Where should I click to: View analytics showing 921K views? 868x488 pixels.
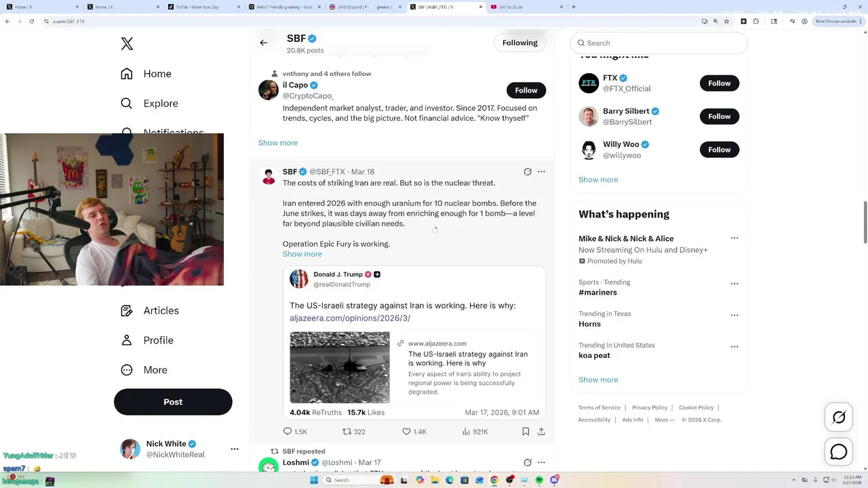475,432
